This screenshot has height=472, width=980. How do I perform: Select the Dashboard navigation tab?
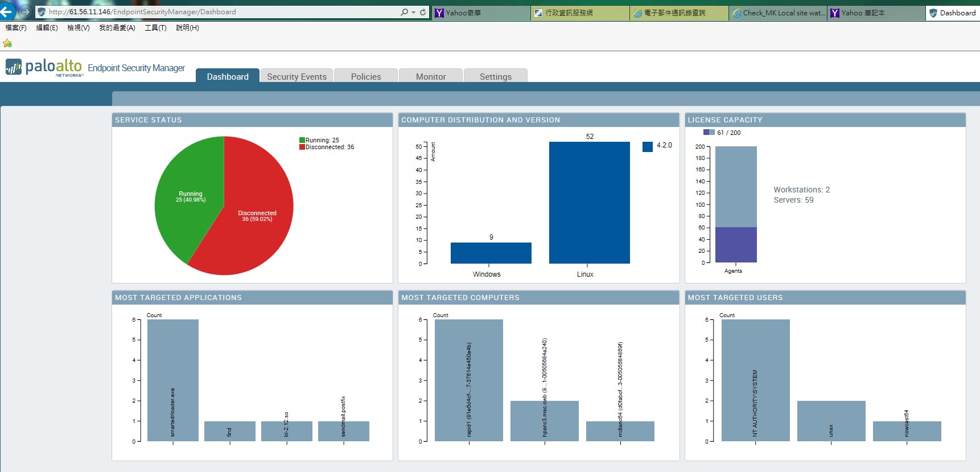click(x=228, y=76)
